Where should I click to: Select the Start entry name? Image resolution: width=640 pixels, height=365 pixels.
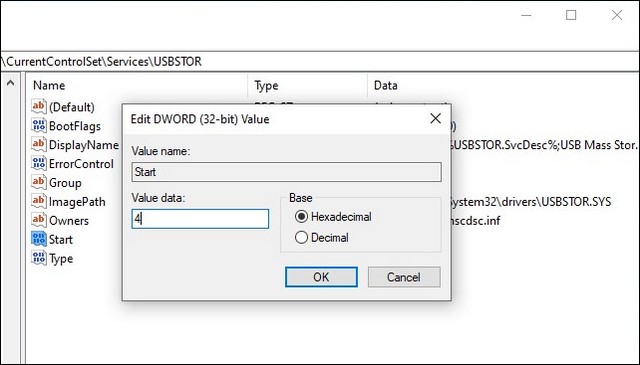[61, 240]
